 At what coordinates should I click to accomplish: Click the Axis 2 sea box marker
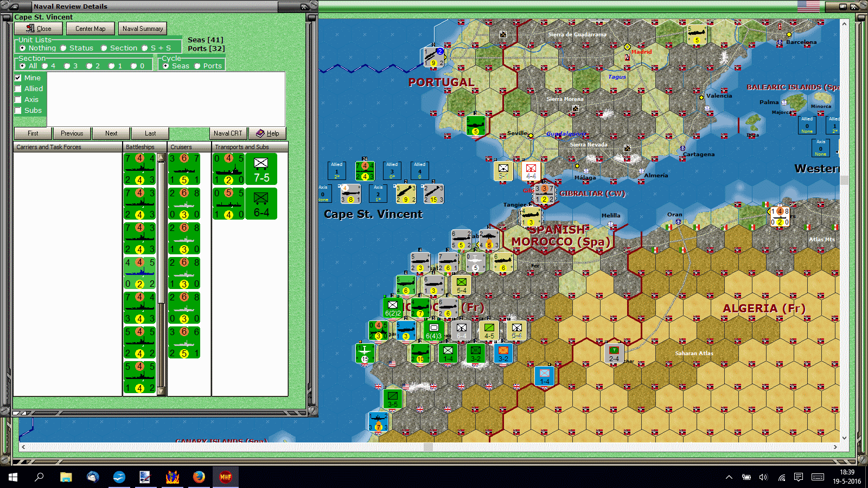pos(378,194)
